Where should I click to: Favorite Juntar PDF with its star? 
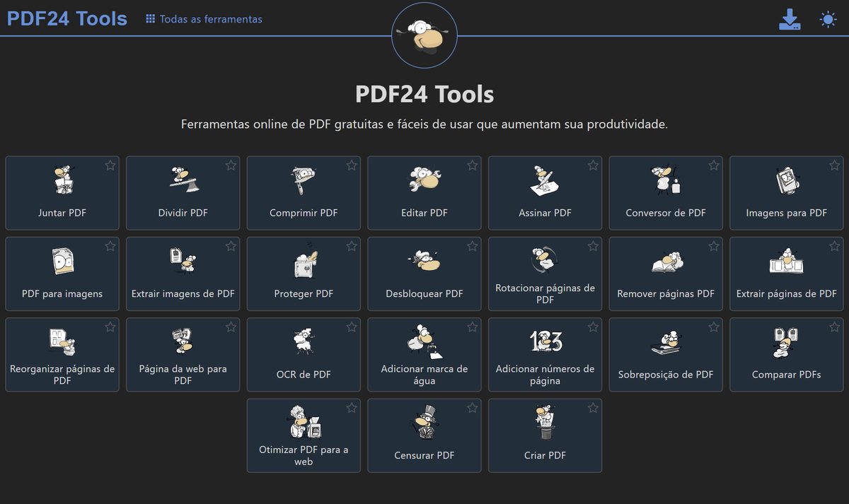[x=110, y=165]
